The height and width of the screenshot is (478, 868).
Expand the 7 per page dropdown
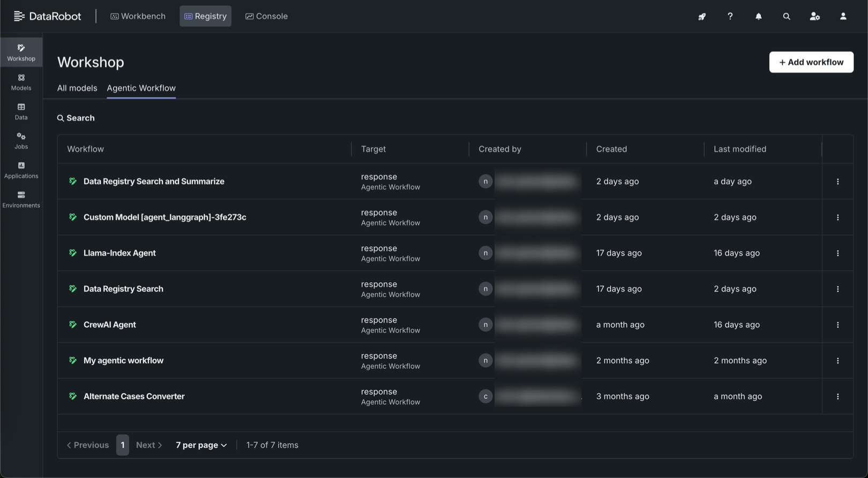[201, 445]
